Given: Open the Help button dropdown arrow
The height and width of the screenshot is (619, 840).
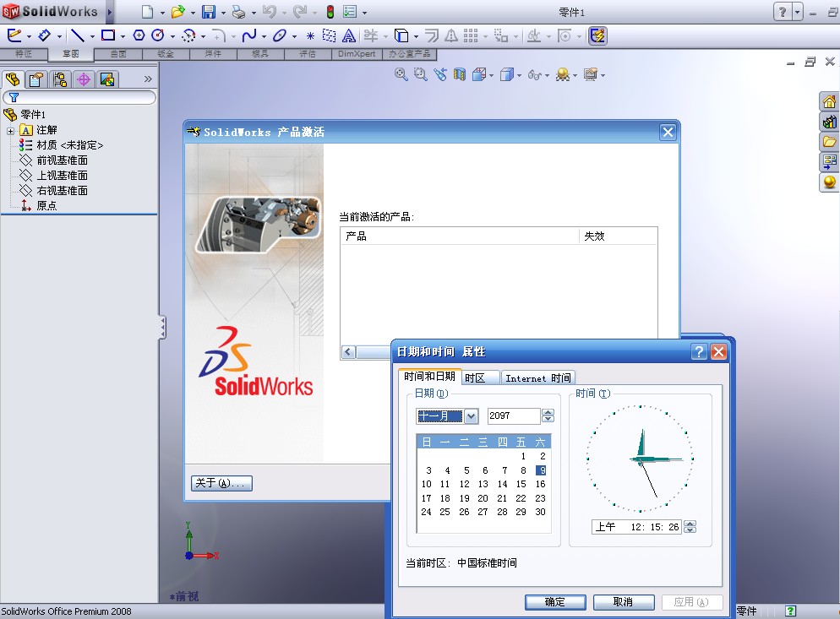Looking at the screenshot, I should 797,11.
